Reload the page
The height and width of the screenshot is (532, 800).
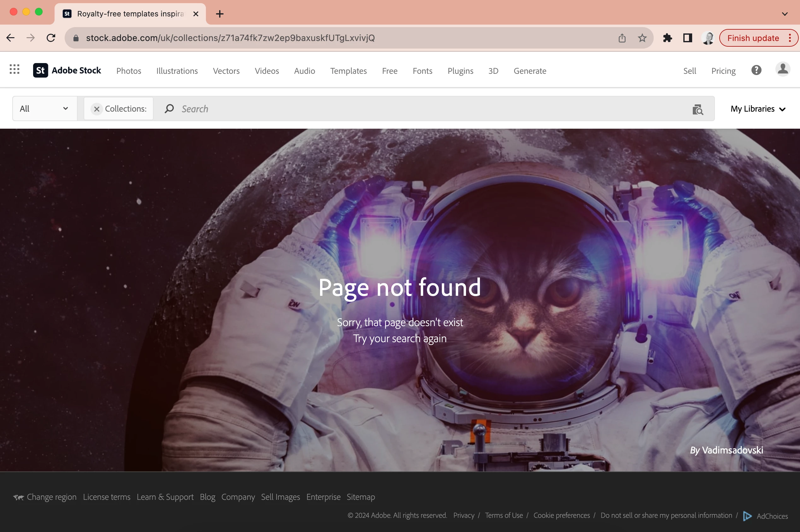(51, 38)
